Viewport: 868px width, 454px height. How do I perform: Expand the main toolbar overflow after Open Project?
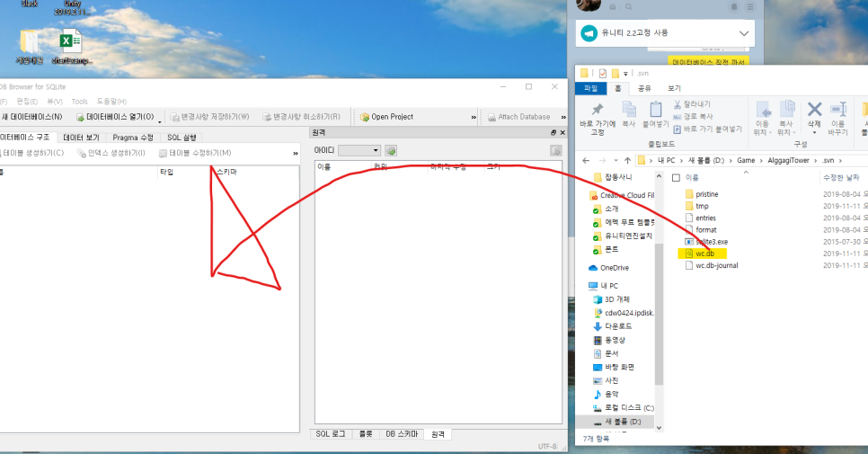point(474,117)
